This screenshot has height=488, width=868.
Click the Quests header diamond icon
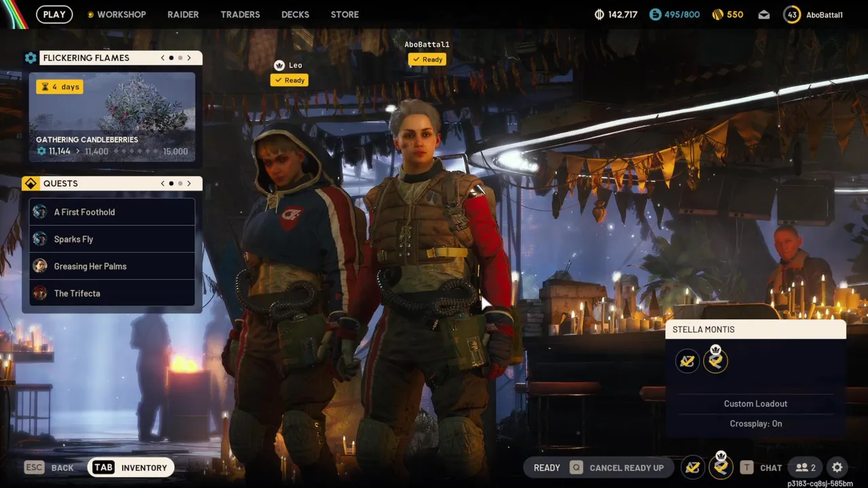click(31, 184)
